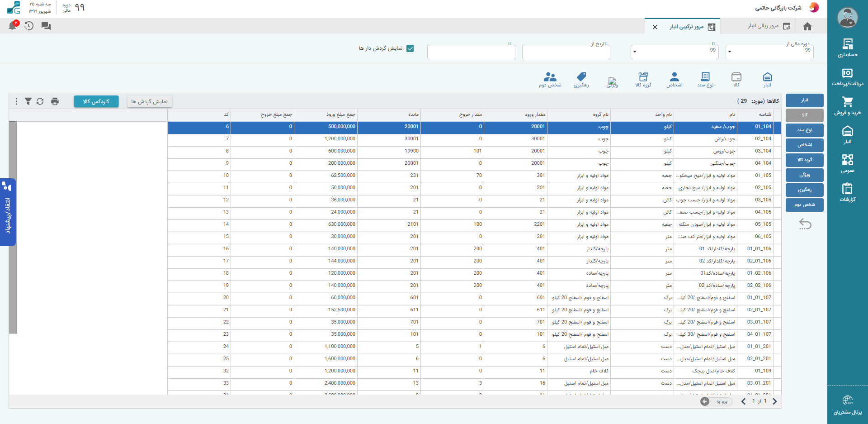Open the خرید و فروش cart module
Viewport: 868px width, 424px height.
pos(847,105)
